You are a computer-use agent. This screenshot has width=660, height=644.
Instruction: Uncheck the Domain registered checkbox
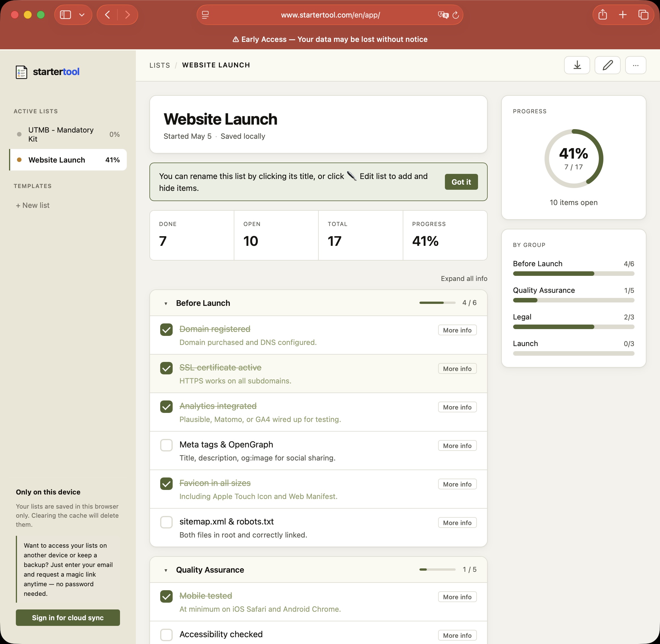(x=166, y=330)
